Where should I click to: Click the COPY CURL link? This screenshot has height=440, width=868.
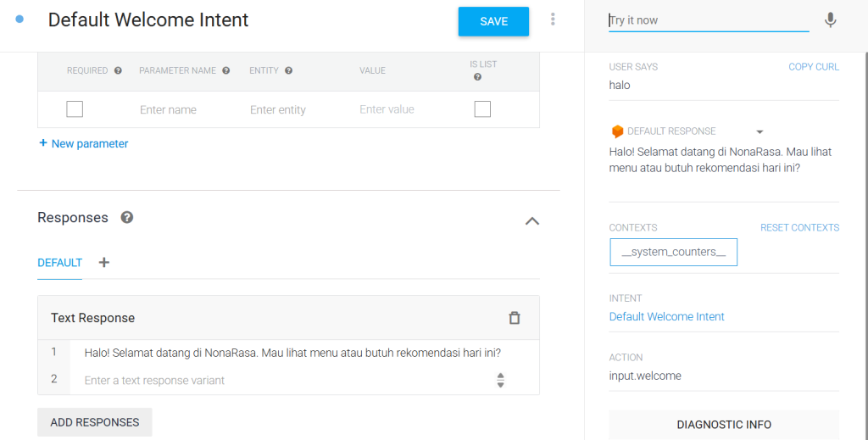tap(813, 67)
